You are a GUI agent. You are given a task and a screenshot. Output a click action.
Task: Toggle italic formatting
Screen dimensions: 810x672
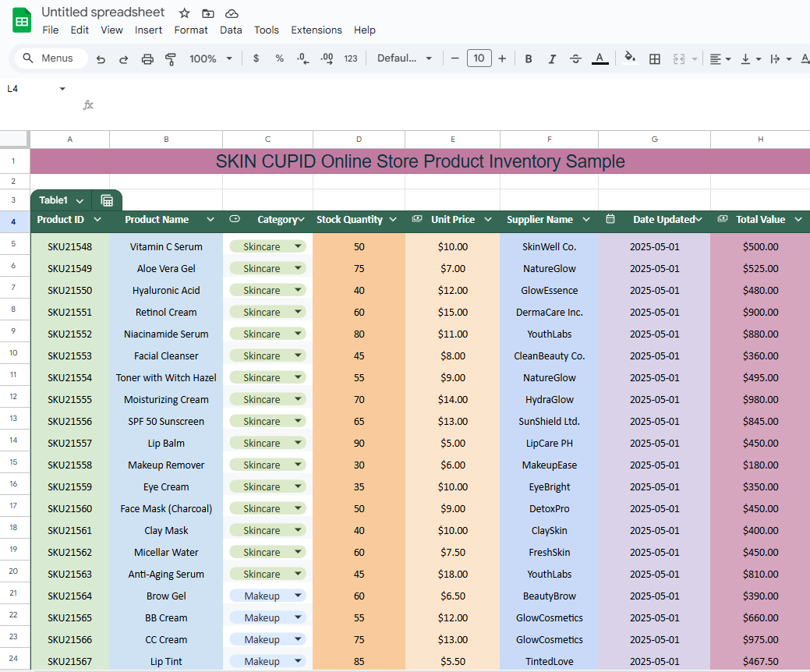pos(552,59)
